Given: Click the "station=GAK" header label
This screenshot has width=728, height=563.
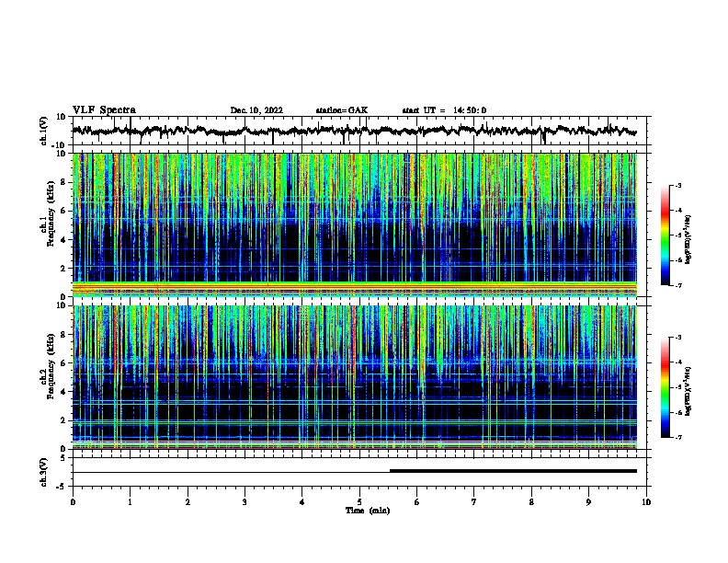Looking at the screenshot, I should [342, 110].
